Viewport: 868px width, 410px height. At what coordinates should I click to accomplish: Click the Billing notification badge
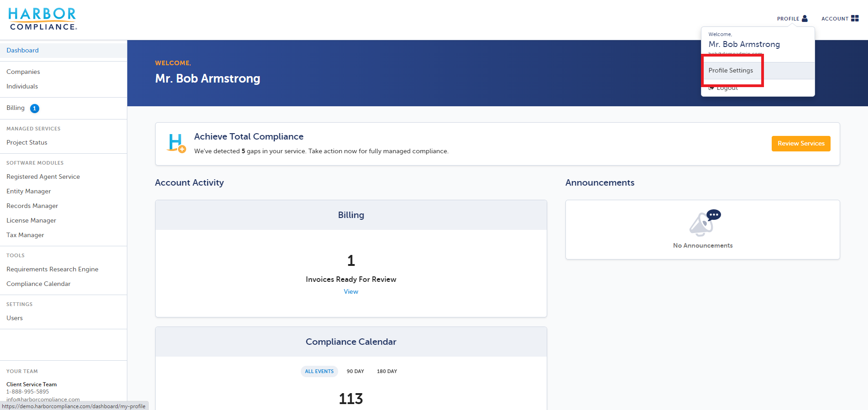pos(35,109)
